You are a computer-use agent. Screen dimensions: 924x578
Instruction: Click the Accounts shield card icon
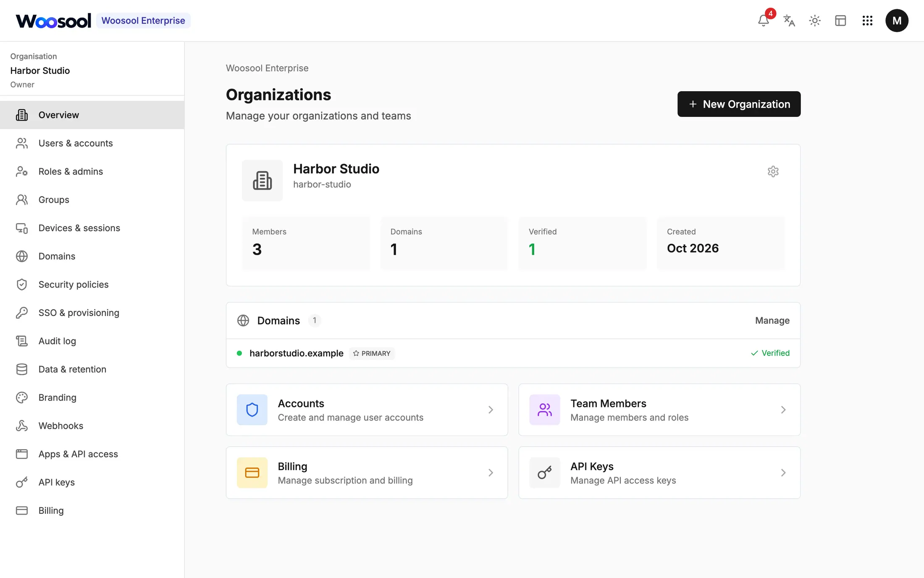click(252, 409)
